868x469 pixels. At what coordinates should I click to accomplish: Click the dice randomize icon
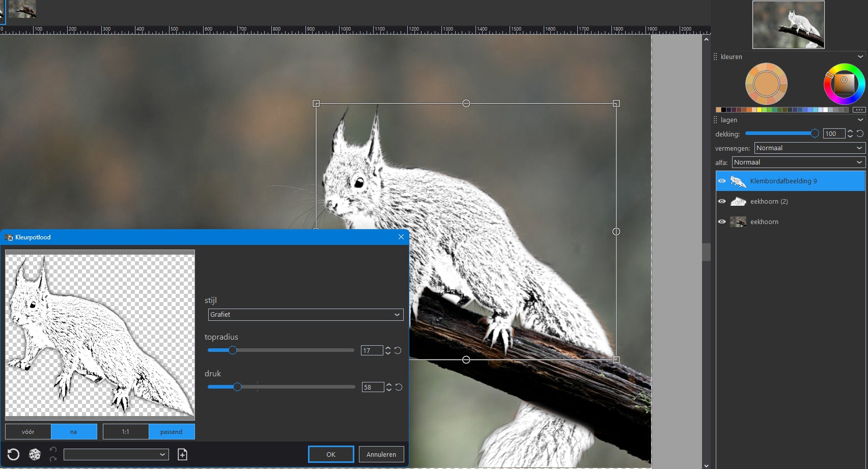[35, 454]
